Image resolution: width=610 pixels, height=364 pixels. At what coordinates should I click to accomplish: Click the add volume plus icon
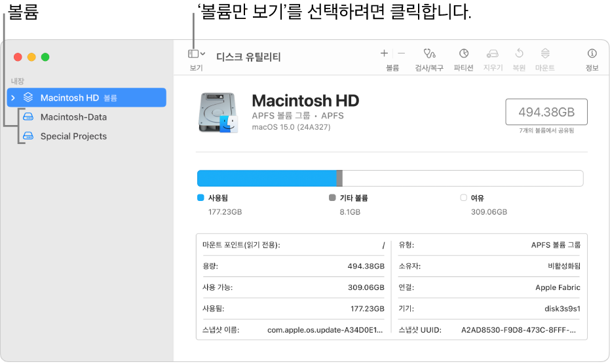384,53
